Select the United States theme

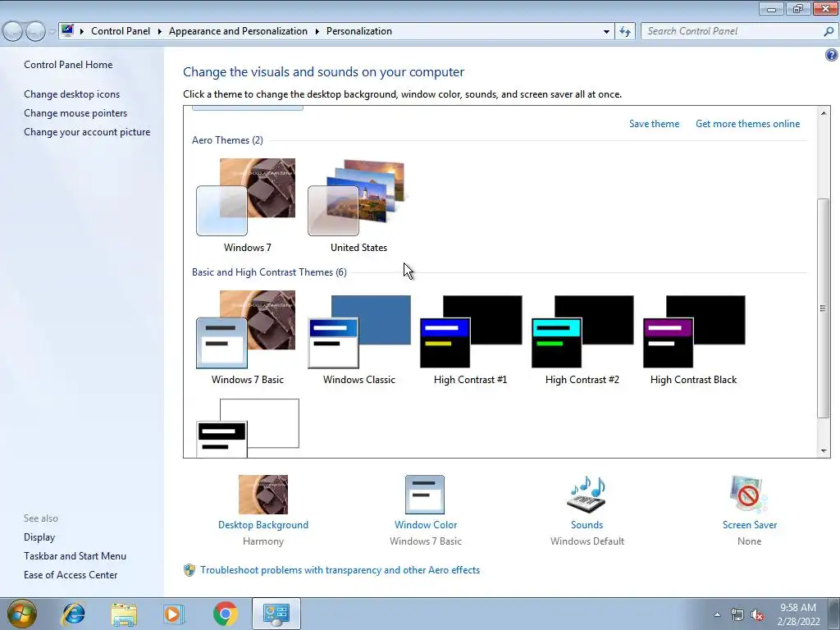[x=358, y=206]
